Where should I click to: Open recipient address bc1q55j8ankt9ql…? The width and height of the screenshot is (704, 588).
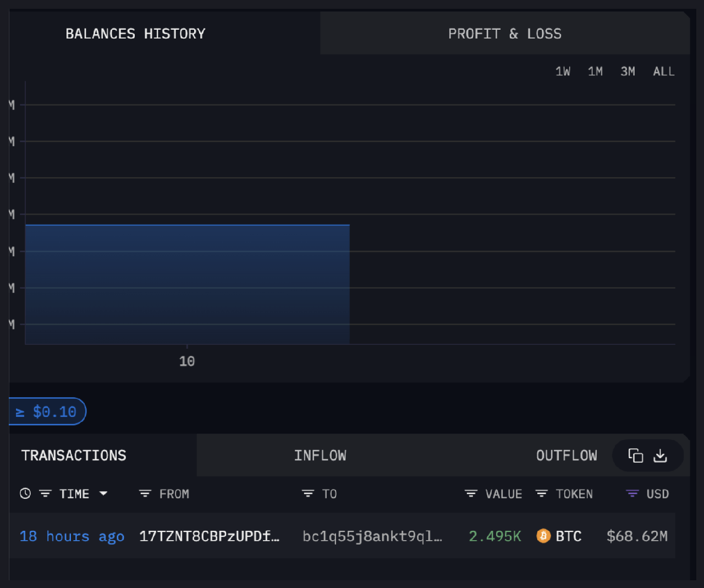372,536
